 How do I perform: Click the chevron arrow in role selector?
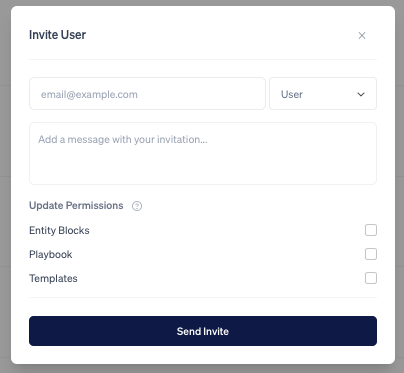pyautogui.click(x=361, y=94)
